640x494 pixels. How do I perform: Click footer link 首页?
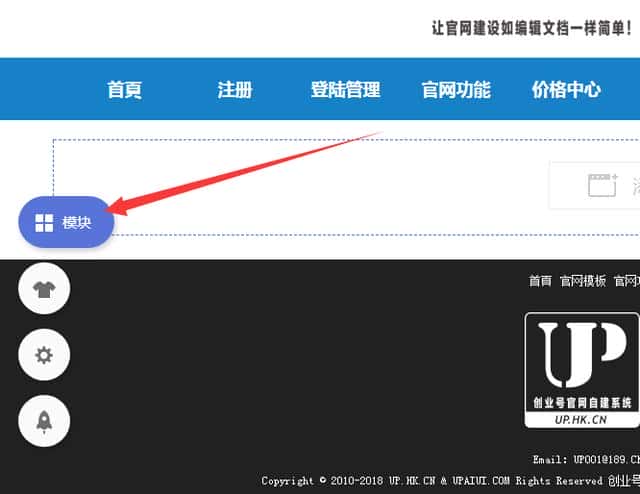pyautogui.click(x=540, y=281)
